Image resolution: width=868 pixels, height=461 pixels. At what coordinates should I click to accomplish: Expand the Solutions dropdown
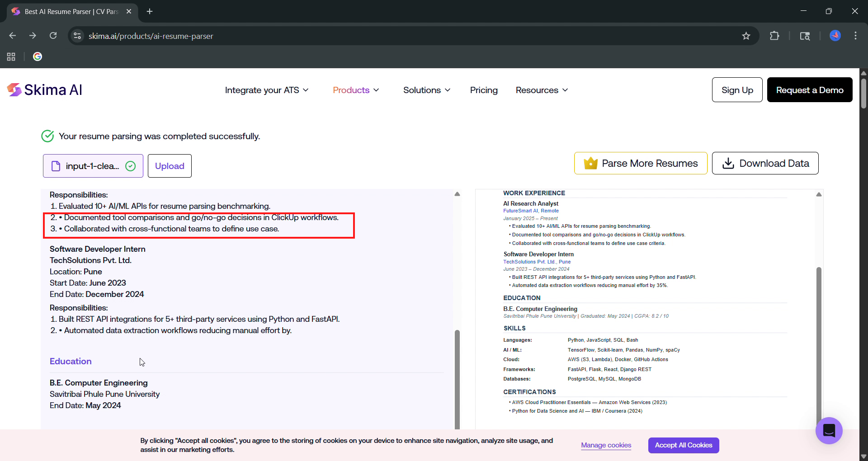tap(427, 90)
